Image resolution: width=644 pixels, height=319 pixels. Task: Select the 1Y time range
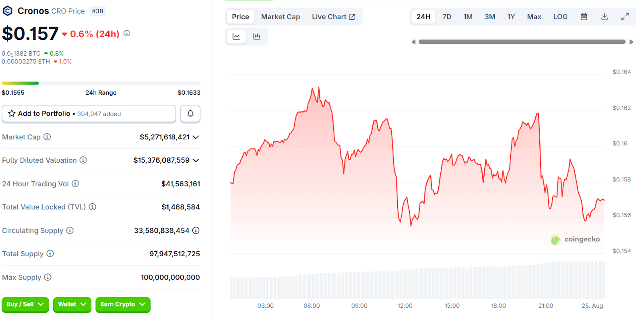(x=511, y=17)
